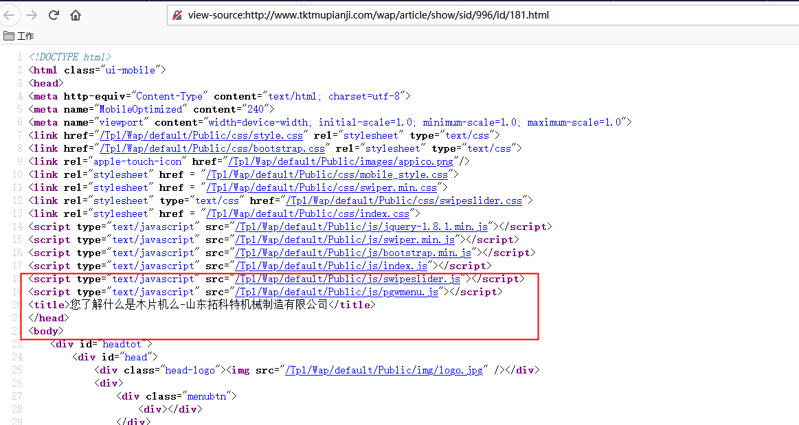
Task: Click the title text 您了解什么是木片机么
Action: point(125,305)
